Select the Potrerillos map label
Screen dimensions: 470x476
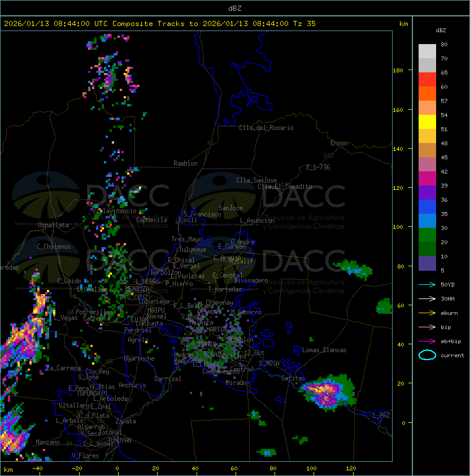[94, 311]
